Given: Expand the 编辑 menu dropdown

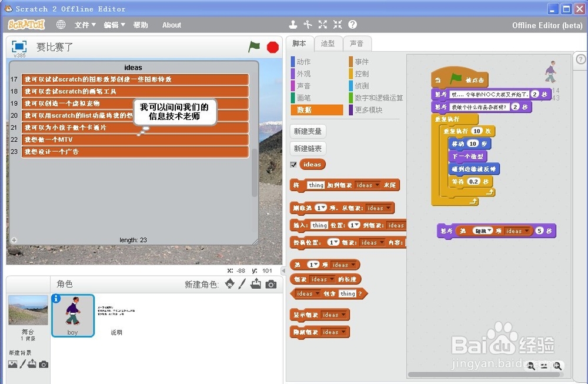Looking at the screenshot, I should click(x=112, y=25).
